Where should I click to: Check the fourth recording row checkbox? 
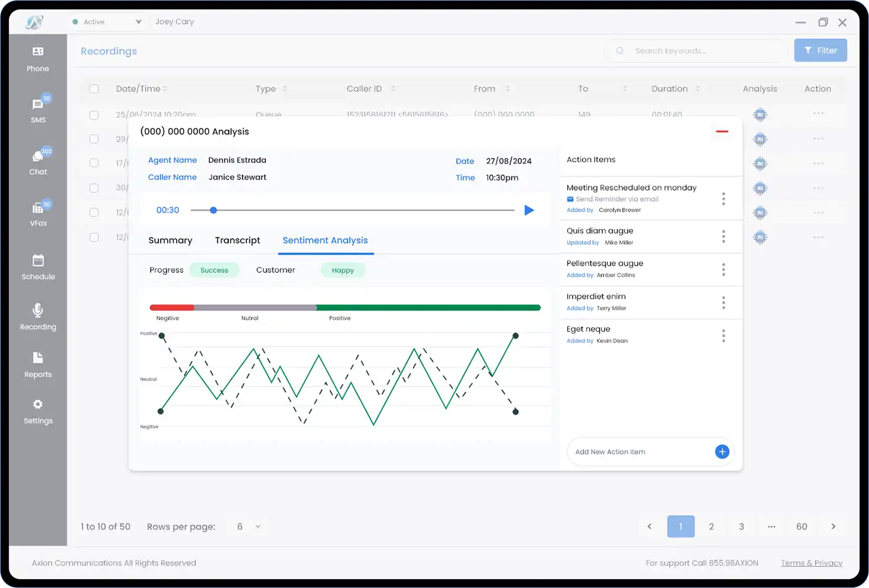click(x=94, y=188)
